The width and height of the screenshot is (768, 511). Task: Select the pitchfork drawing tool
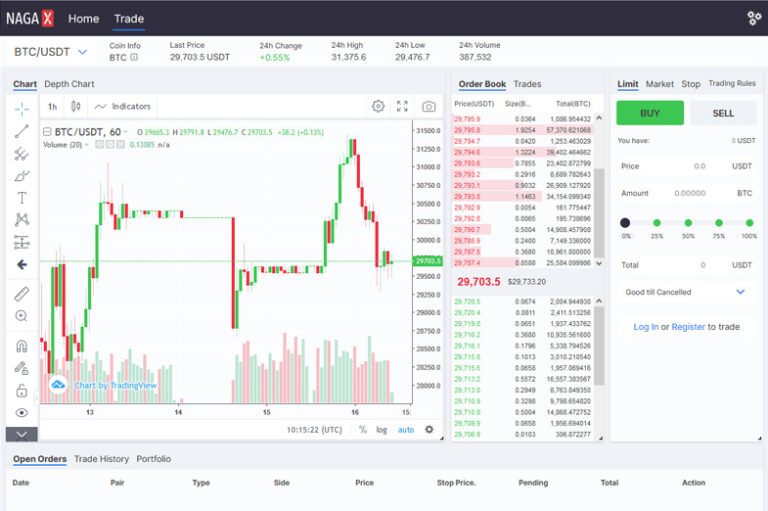(22, 154)
